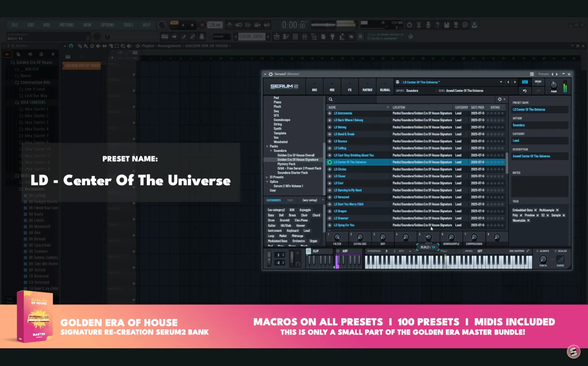The height and width of the screenshot is (366, 588).
Task: Toggle the ARP power button
Action: [x=338, y=251]
